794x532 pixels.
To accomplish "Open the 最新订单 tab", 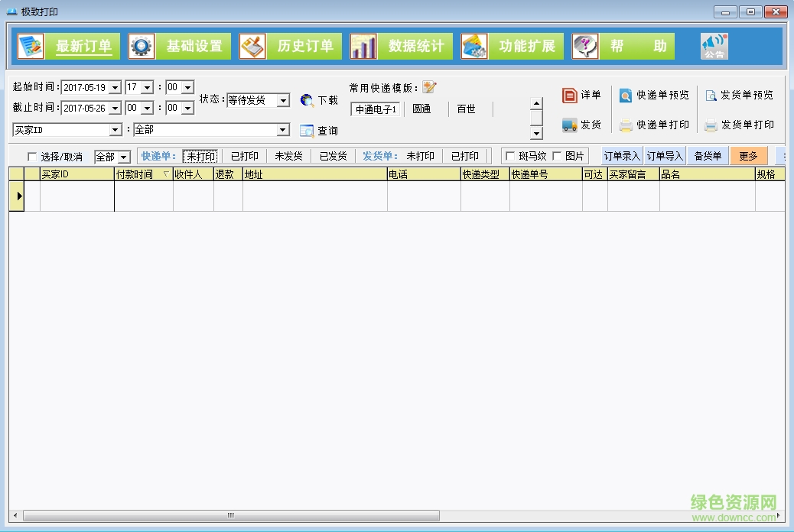I will click(x=83, y=46).
